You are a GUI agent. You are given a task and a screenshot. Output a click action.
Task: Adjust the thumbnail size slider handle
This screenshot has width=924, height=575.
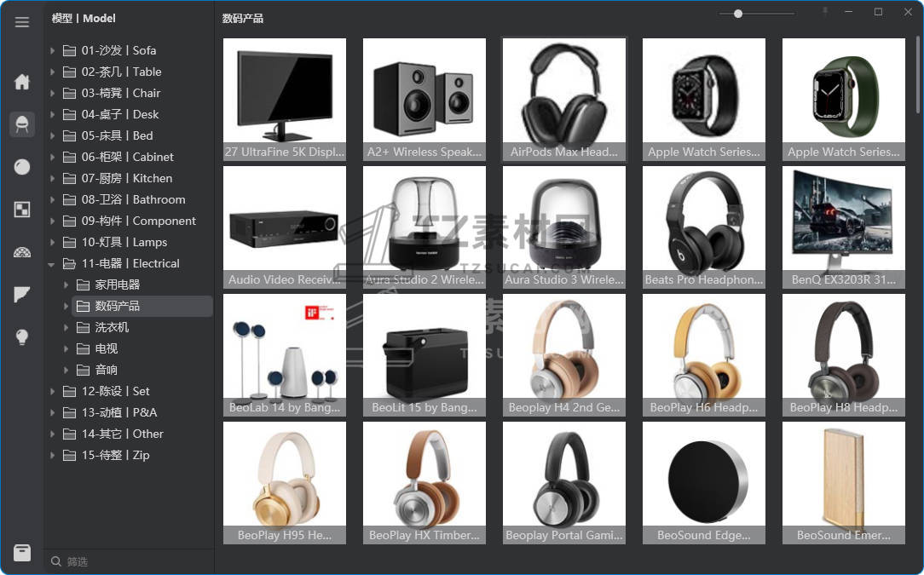click(x=738, y=14)
